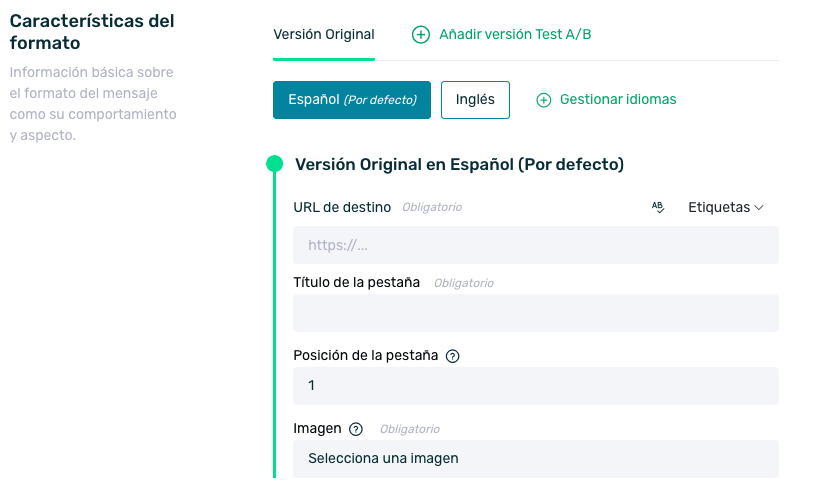Image resolution: width=831 pixels, height=493 pixels.
Task: Click plus icon beside Añadir versión Test A/B
Action: pos(421,35)
